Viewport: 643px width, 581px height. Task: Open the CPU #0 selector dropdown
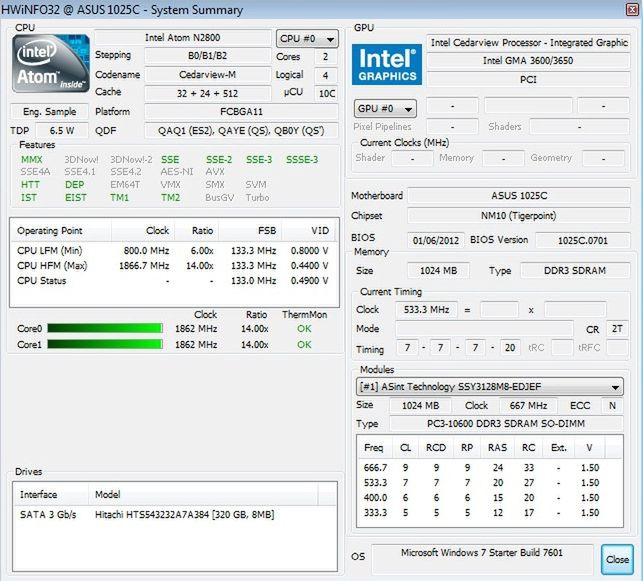tap(307, 39)
